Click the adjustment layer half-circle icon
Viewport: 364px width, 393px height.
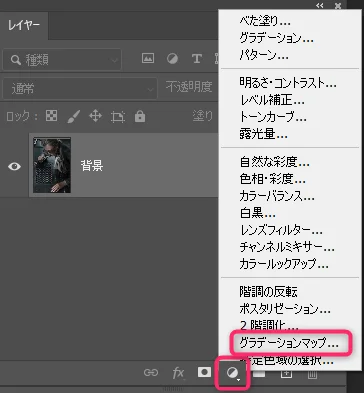[x=232, y=373]
